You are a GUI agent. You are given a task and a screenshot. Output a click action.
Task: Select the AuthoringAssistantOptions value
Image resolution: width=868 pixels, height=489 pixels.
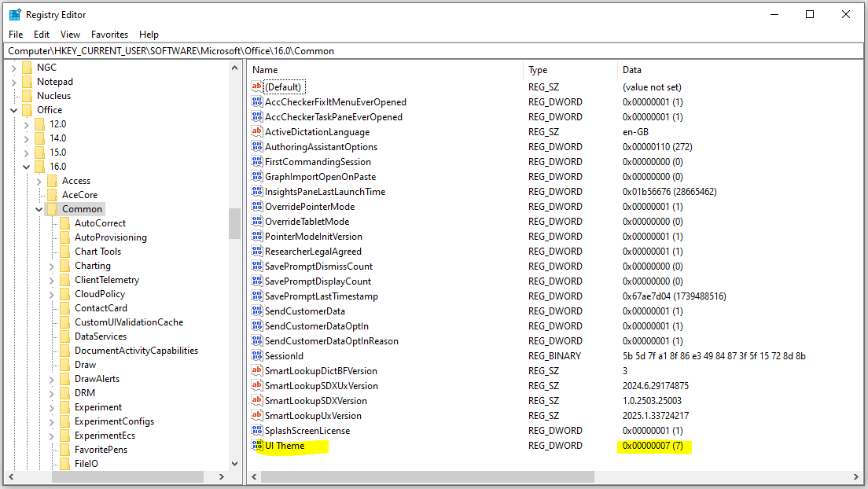321,147
